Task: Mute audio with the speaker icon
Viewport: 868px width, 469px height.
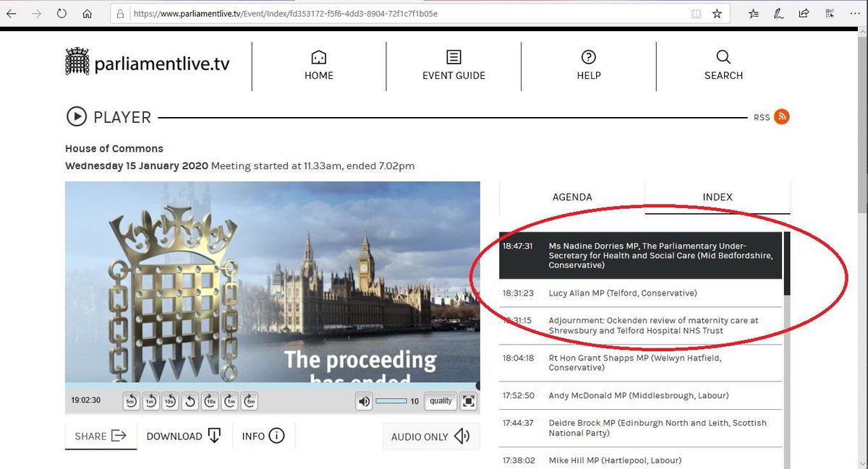Action: (364, 401)
